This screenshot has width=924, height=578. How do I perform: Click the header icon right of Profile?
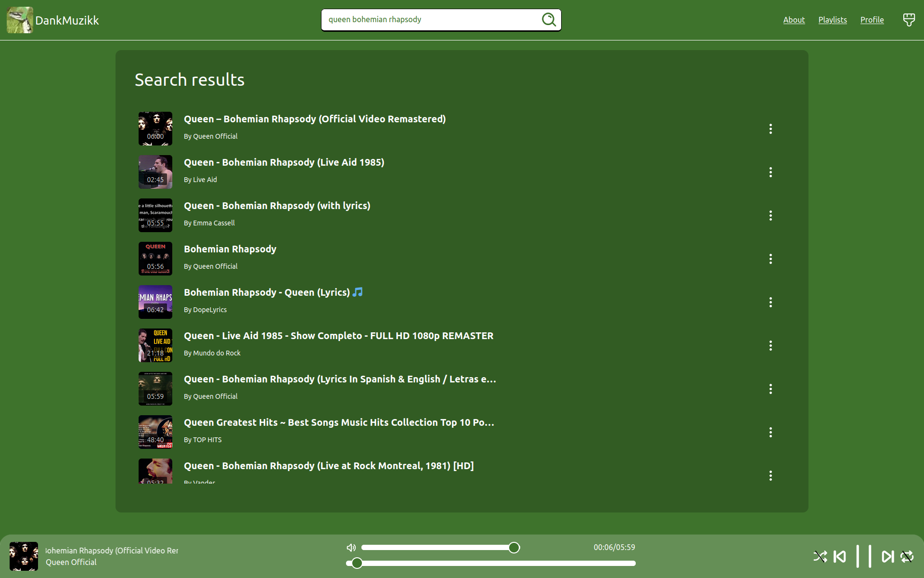pos(909,20)
